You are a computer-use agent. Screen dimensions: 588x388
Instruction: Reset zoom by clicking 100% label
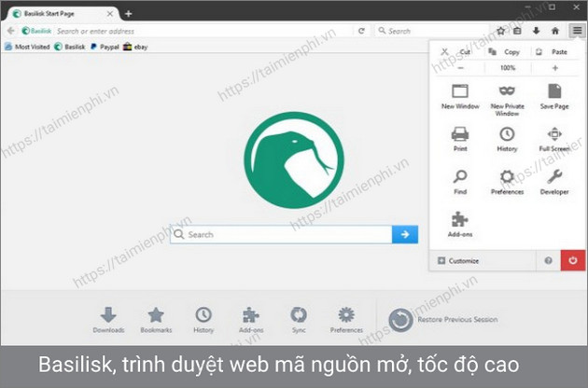pyautogui.click(x=507, y=68)
